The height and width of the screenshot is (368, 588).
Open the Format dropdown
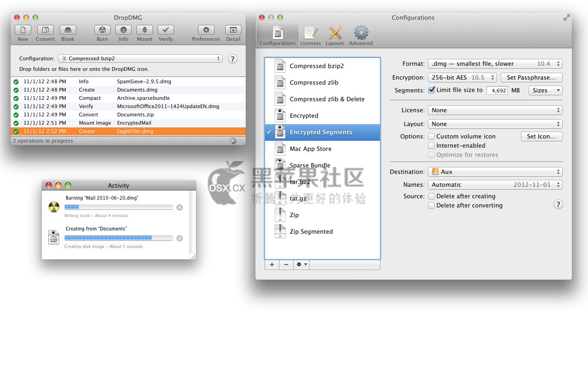(x=495, y=64)
